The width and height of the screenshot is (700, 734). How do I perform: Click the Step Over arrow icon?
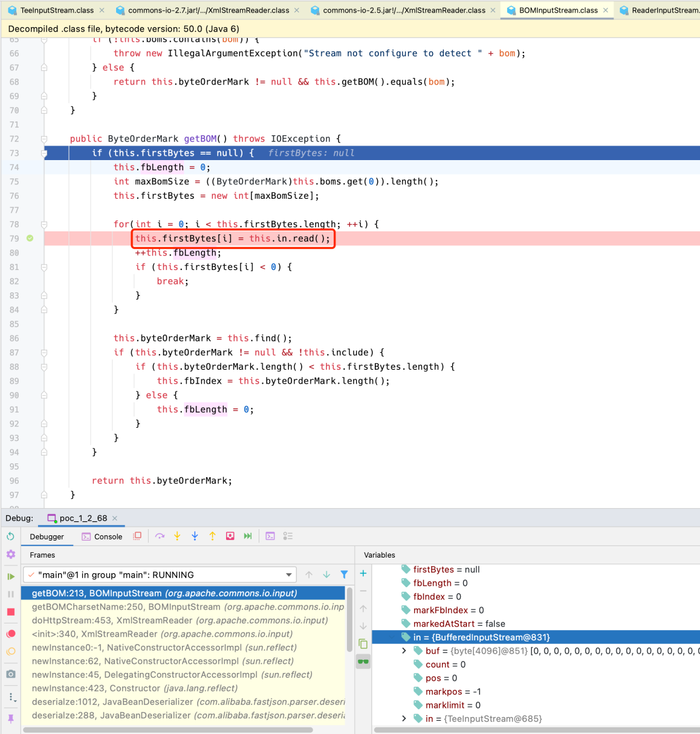(x=160, y=536)
